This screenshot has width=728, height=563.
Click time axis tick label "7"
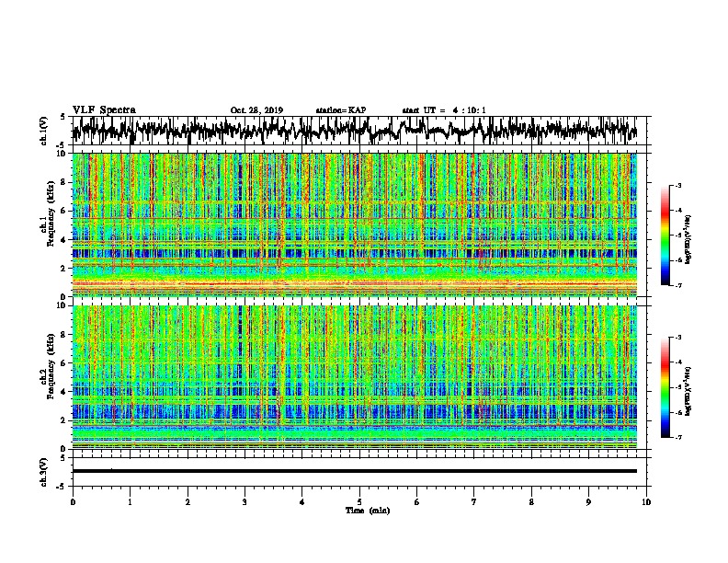point(474,502)
